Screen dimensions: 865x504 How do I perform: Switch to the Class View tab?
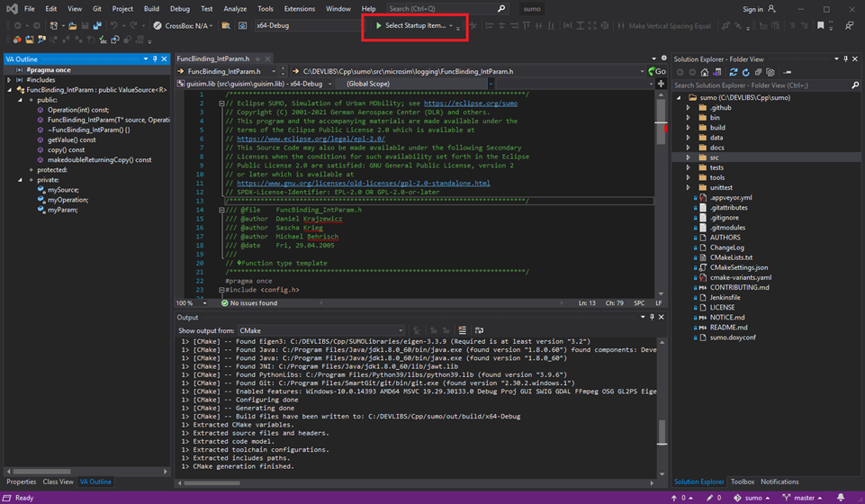[58, 481]
